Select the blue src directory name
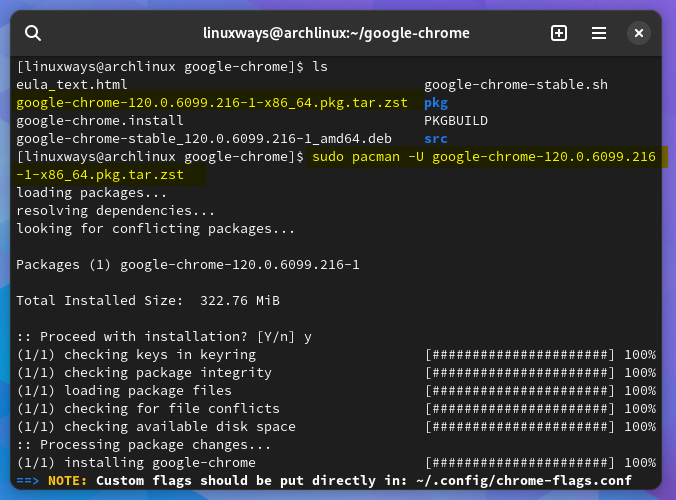This screenshot has width=676, height=500. tap(436, 139)
